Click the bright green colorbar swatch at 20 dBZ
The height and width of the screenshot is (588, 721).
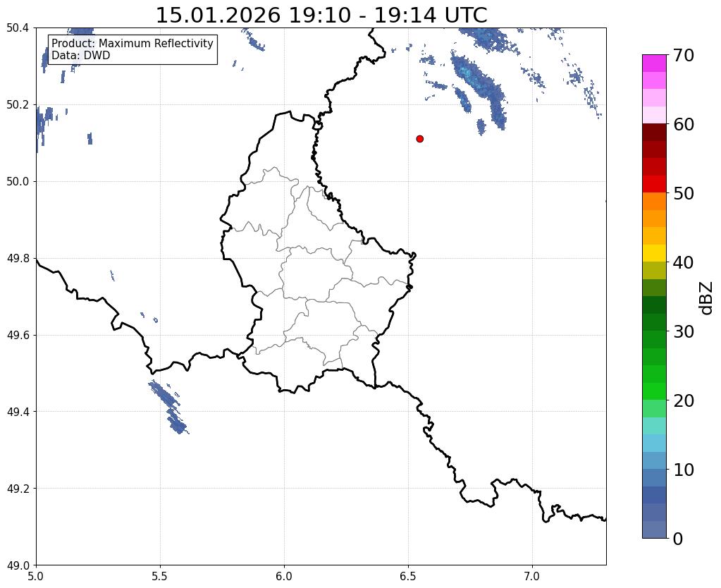(x=654, y=391)
